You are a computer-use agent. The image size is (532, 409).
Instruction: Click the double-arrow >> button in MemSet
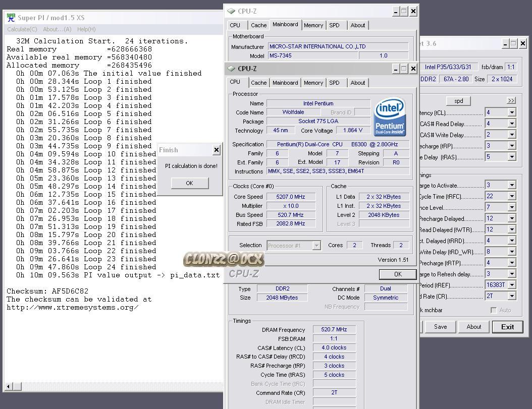[511, 100]
